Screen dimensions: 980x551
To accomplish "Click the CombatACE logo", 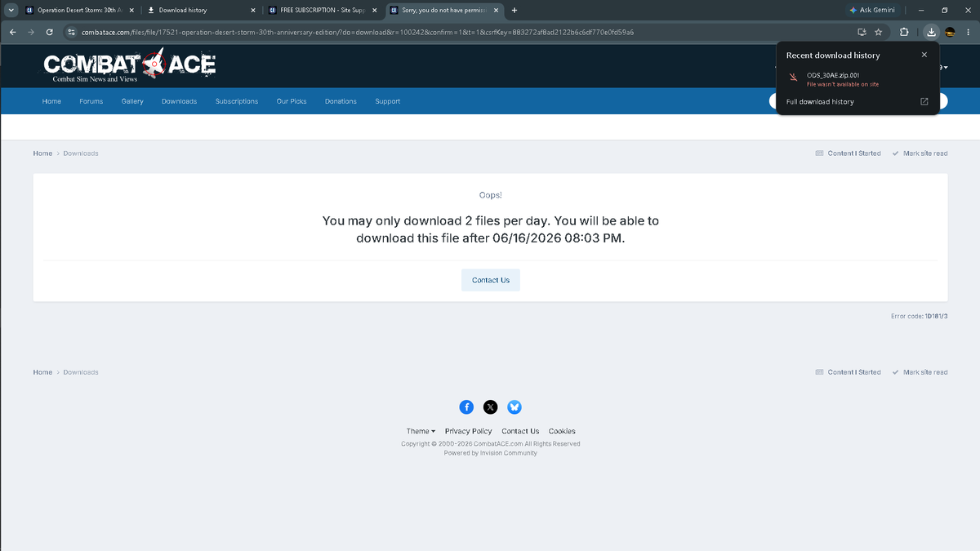I will [x=129, y=65].
